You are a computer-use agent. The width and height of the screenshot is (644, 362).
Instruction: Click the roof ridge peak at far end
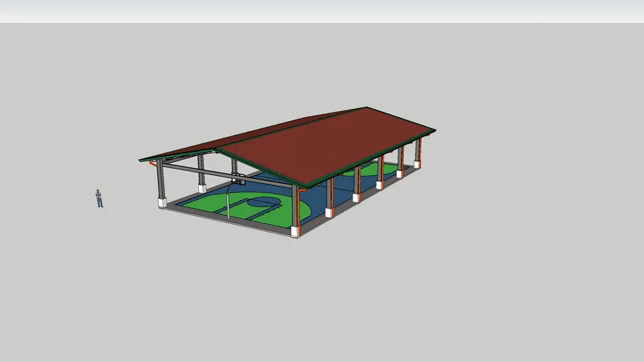coord(367,108)
